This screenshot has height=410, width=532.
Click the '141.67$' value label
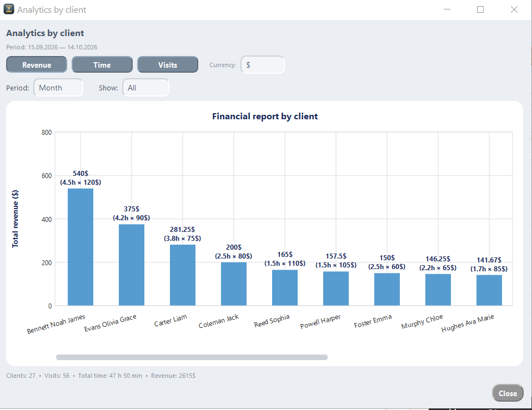tap(489, 260)
